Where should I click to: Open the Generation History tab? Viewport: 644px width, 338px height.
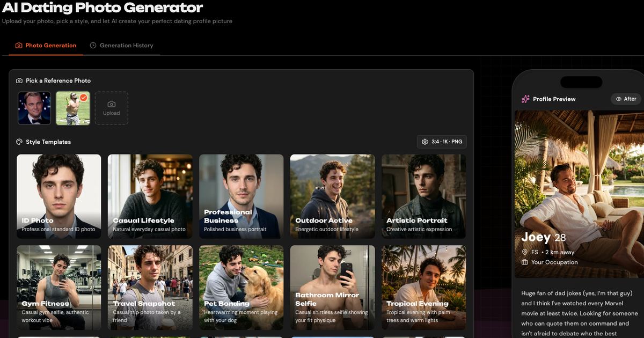tap(121, 46)
